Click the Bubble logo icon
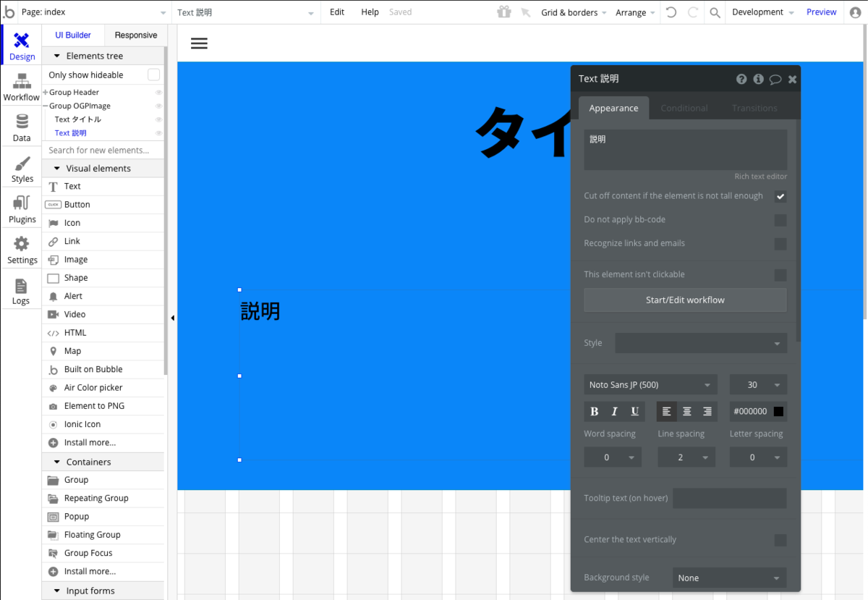 pos(9,12)
